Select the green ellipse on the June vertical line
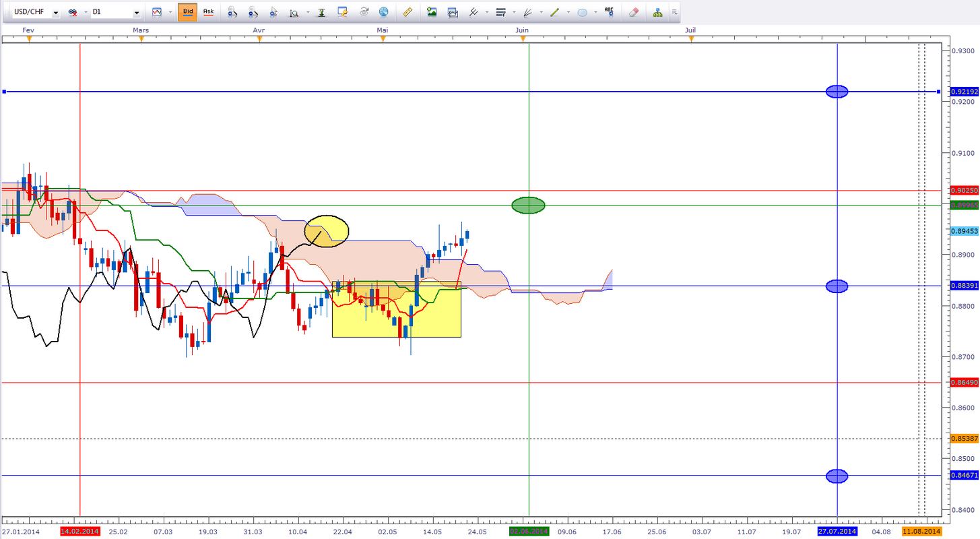 [529, 205]
